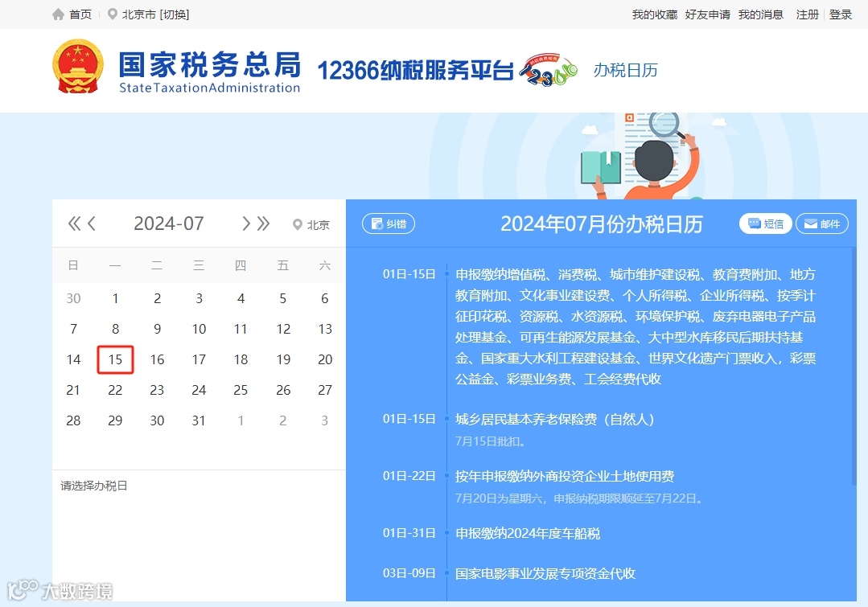Click the 申报缴纳增值税、消费税 tax declaration entry

(636, 326)
